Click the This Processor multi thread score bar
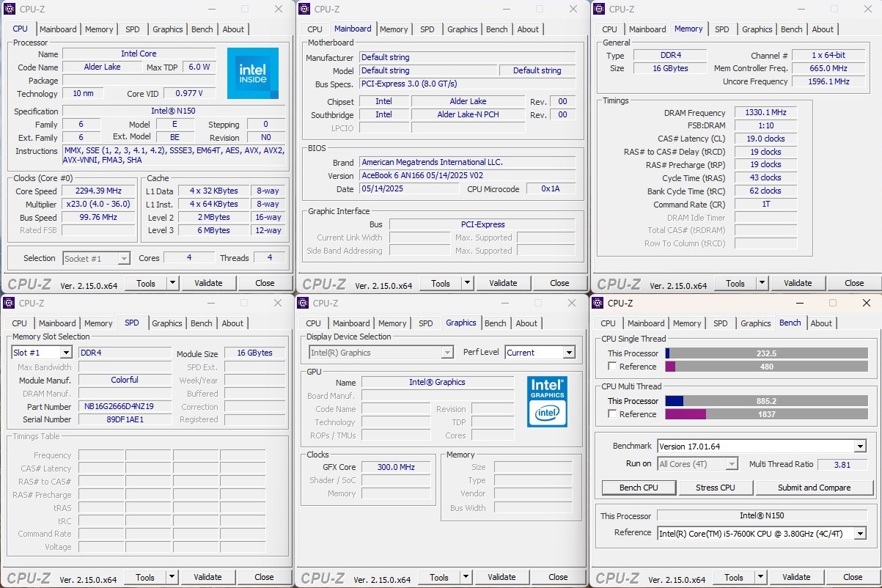Image resolution: width=882 pixels, height=588 pixels. coord(767,401)
